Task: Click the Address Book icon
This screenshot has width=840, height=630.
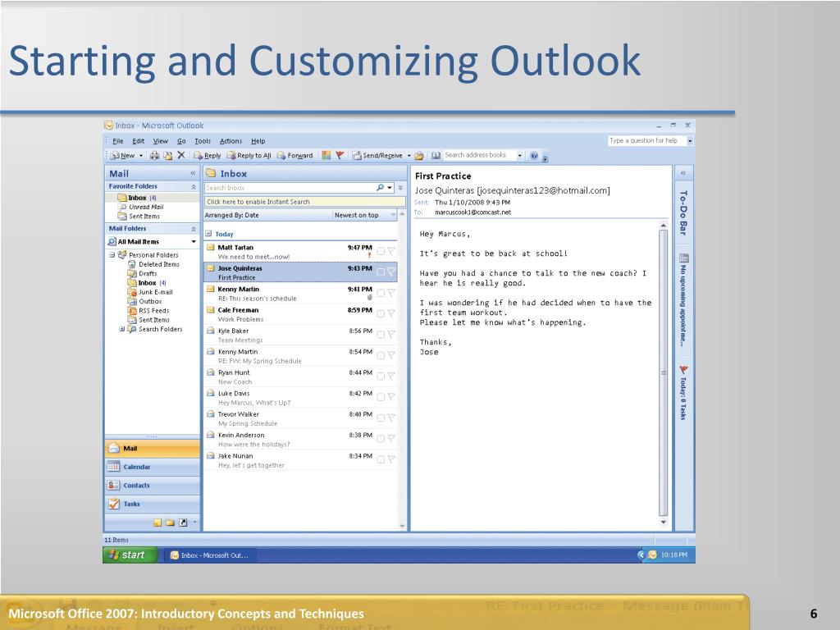Action: click(436, 155)
